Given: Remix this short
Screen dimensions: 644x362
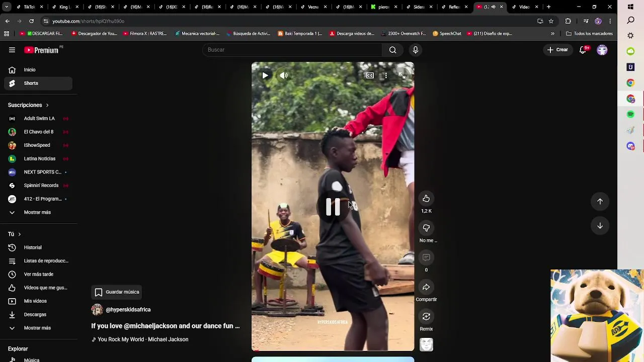Looking at the screenshot, I should [x=426, y=316].
